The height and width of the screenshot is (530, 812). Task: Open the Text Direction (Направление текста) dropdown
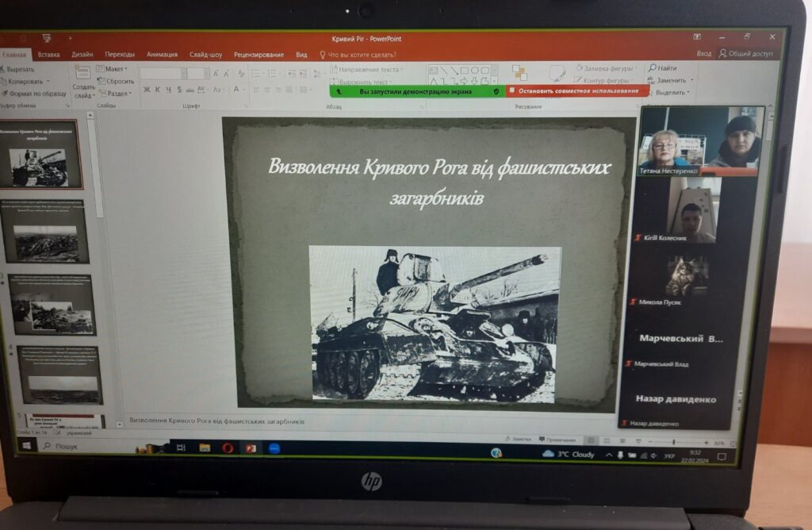[x=366, y=69]
